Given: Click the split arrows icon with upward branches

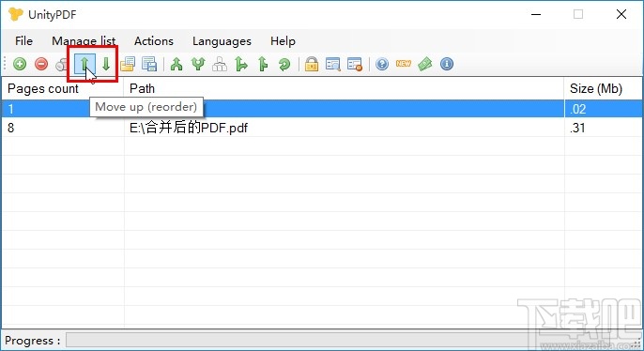Looking at the screenshot, I should pos(176,64).
